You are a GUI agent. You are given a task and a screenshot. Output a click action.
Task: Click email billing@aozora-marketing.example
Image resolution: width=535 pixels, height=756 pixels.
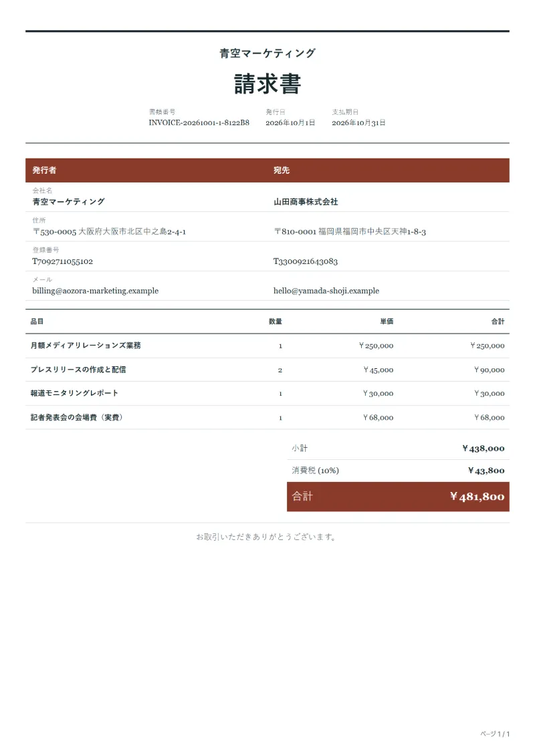[96, 291]
